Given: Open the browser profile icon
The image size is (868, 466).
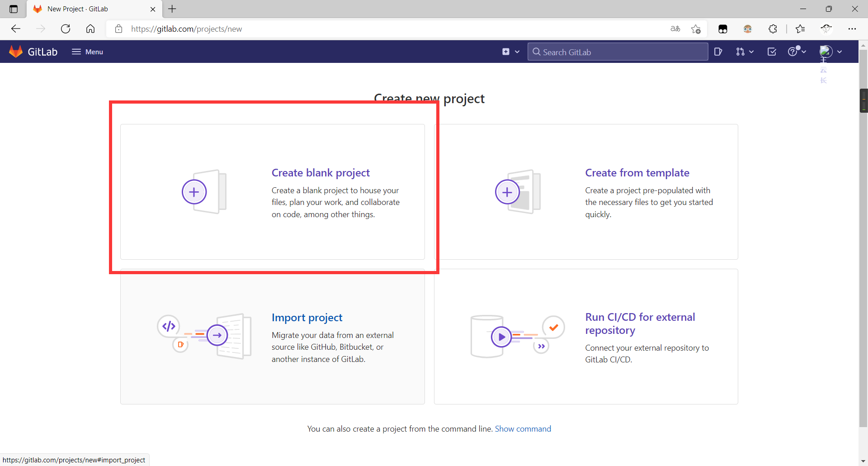Looking at the screenshot, I should point(826,29).
